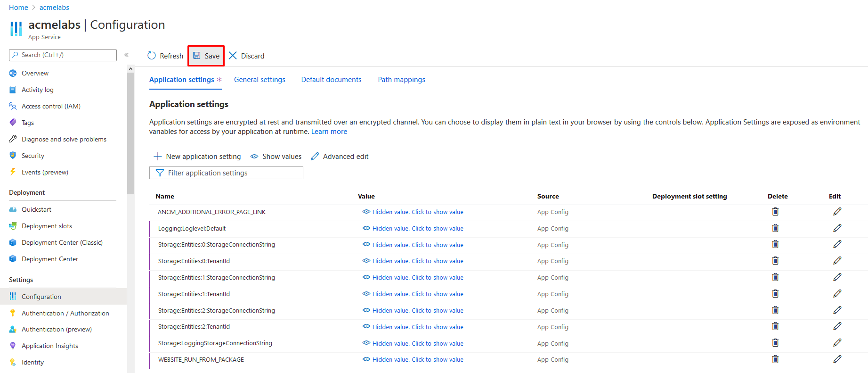Image resolution: width=868 pixels, height=373 pixels.
Task: Delete the Storage:Entities:1:TenantId setting
Action: [x=775, y=294]
